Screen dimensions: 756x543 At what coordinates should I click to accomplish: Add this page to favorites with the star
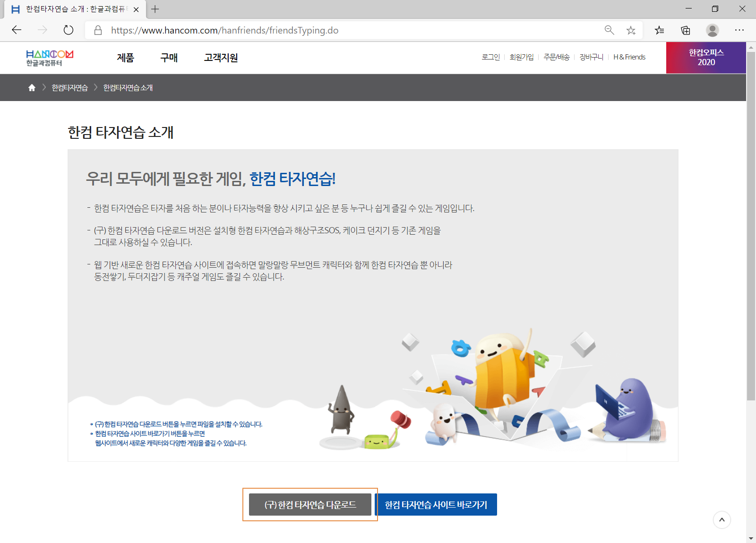631,30
